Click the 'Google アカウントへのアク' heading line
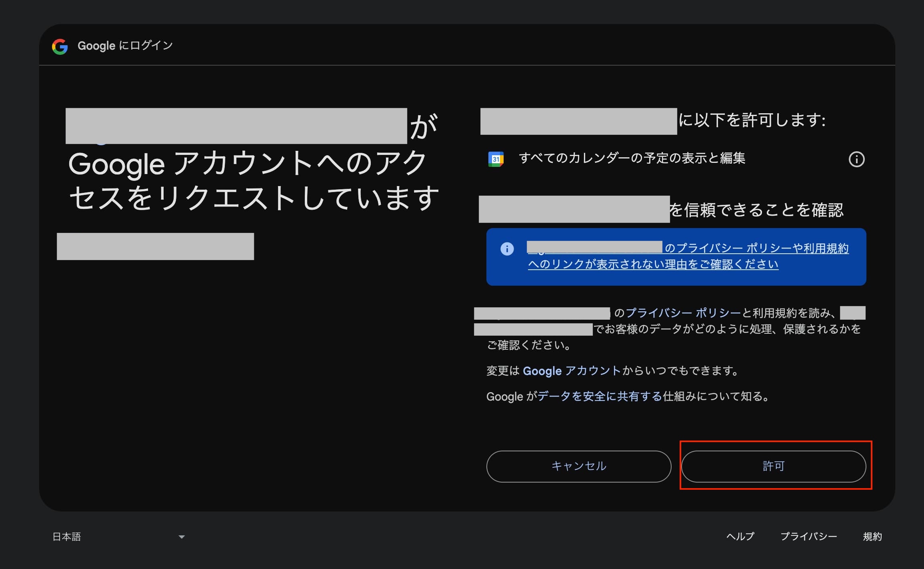This screenshot has width=924, height=569. click(248, 164)
